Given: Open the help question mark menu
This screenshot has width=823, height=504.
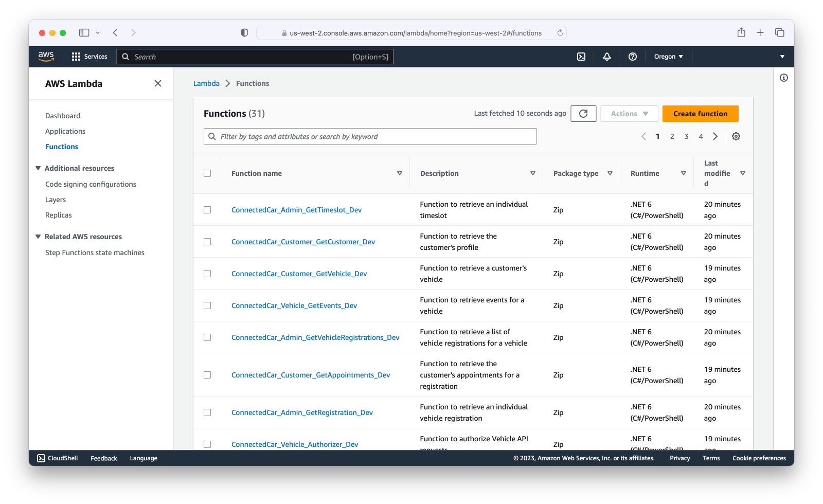Looking at the screenshot, I should click(633, 57).
